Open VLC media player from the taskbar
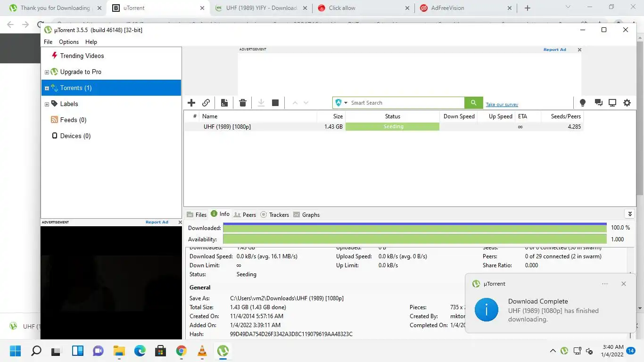Viewport: 644px width, 362px height. coord(202,351)
